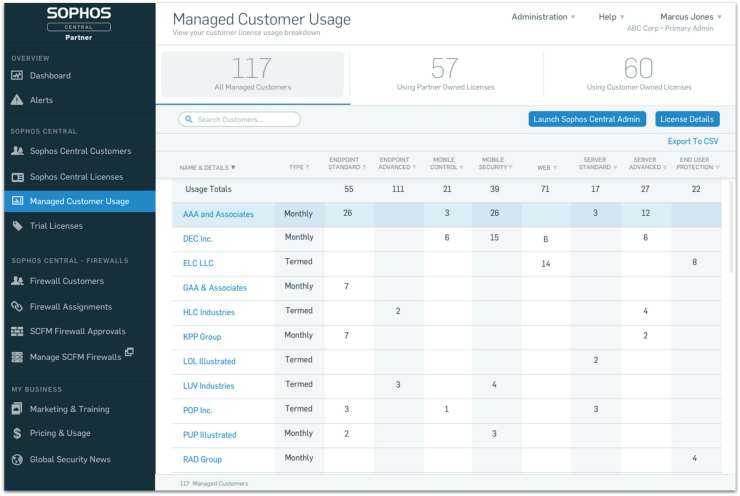
Task: Expand the Marcus Jones account menu
Action: (691, 17)
